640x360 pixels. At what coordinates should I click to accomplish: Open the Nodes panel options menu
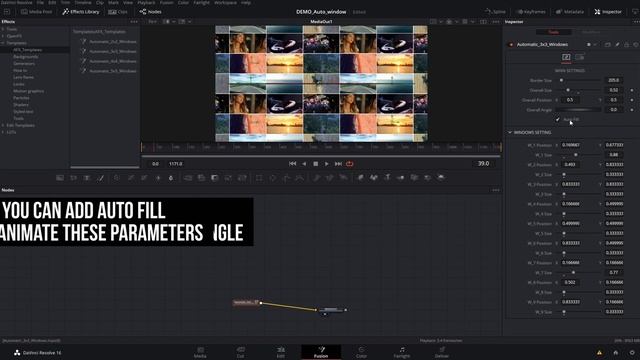tap(496, 190)
